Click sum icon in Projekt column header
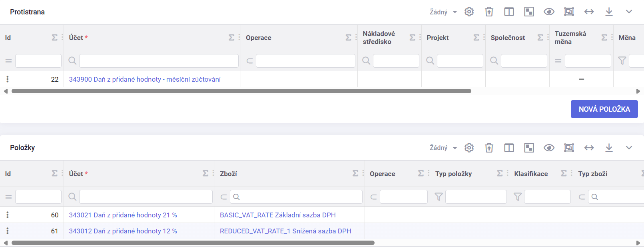This screenshot has height=247, width=644. tap(476, 38)
